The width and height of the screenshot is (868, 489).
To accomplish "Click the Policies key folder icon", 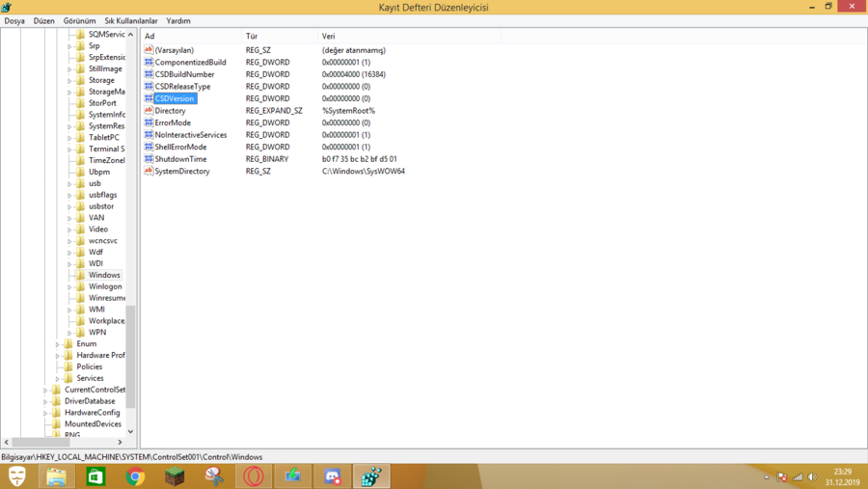I will (68, 367).
